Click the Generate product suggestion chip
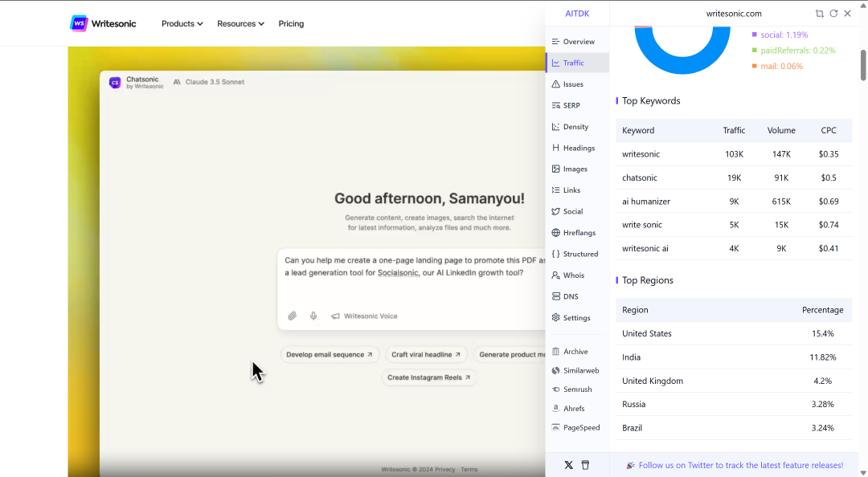Image resolution: width=868 pixels, height=477 pixels. point(510,355)
